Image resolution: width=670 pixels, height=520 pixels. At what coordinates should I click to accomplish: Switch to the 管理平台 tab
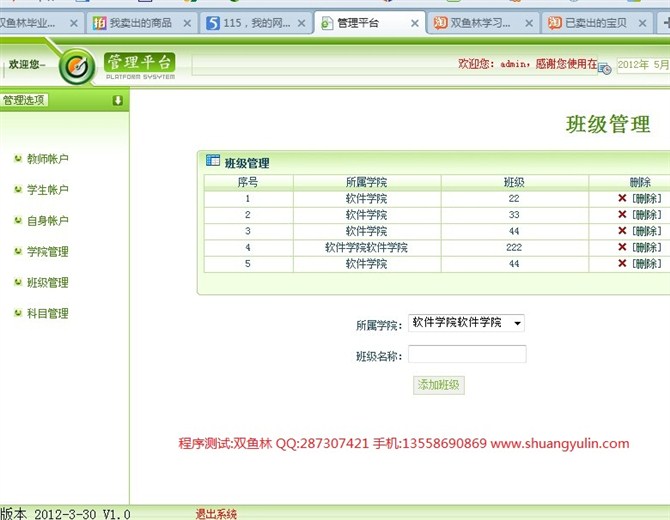(x=370, y=23)
